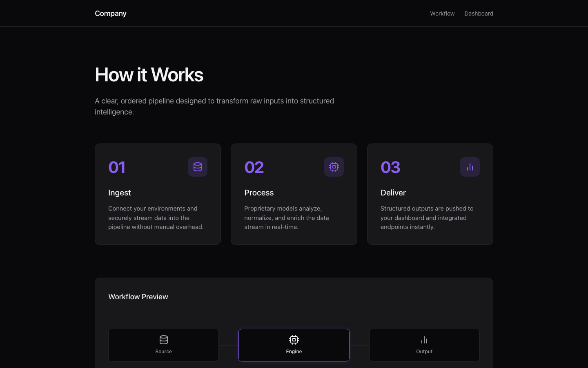Click the Deliver card title

(393, 193)
